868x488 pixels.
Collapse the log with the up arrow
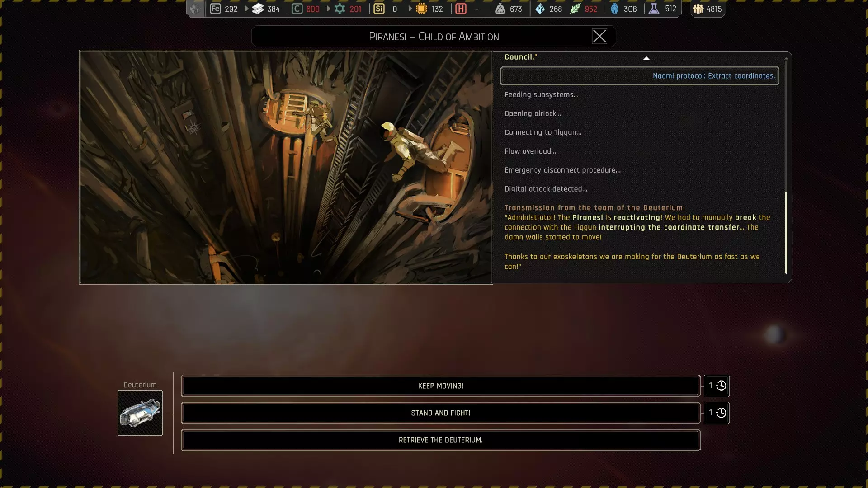click(x=646, y=58)
